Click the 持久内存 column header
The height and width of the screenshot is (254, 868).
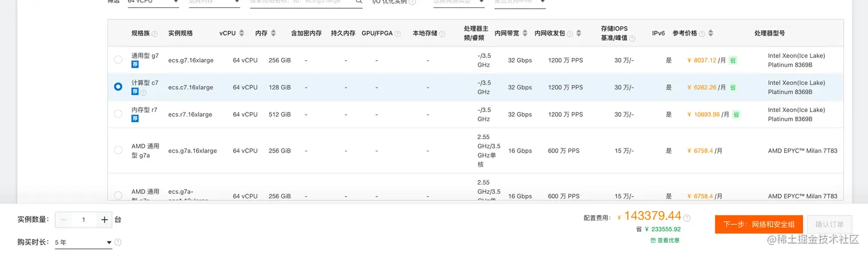pyautogui.click(x=343, y=33)
